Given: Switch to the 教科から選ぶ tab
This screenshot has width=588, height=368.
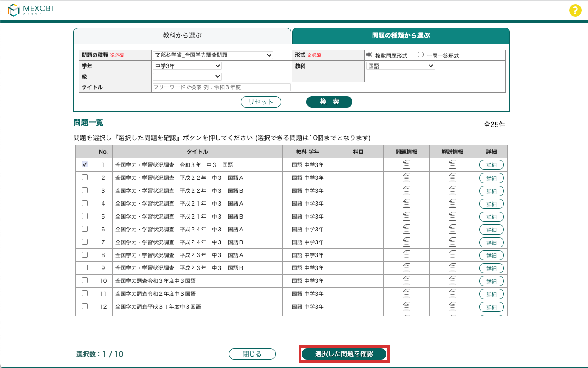Looking at the screenshot, I should click(x=182, y=35).
